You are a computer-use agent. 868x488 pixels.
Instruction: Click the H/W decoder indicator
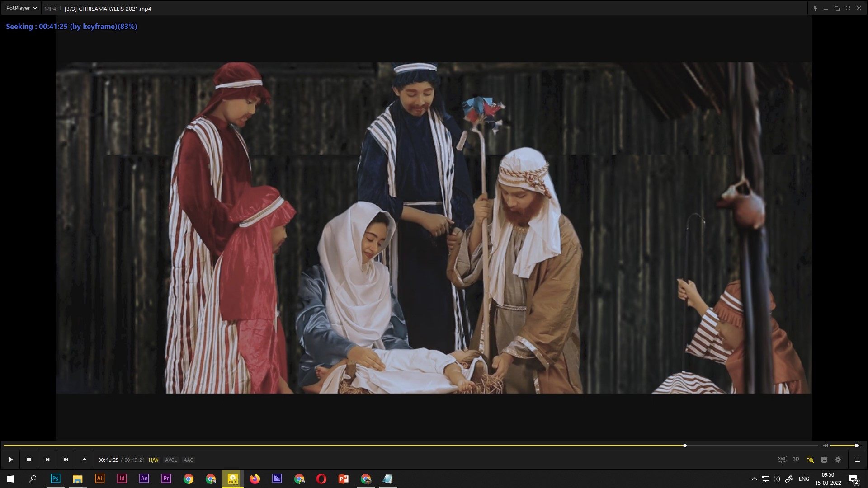tap(153, 460)
